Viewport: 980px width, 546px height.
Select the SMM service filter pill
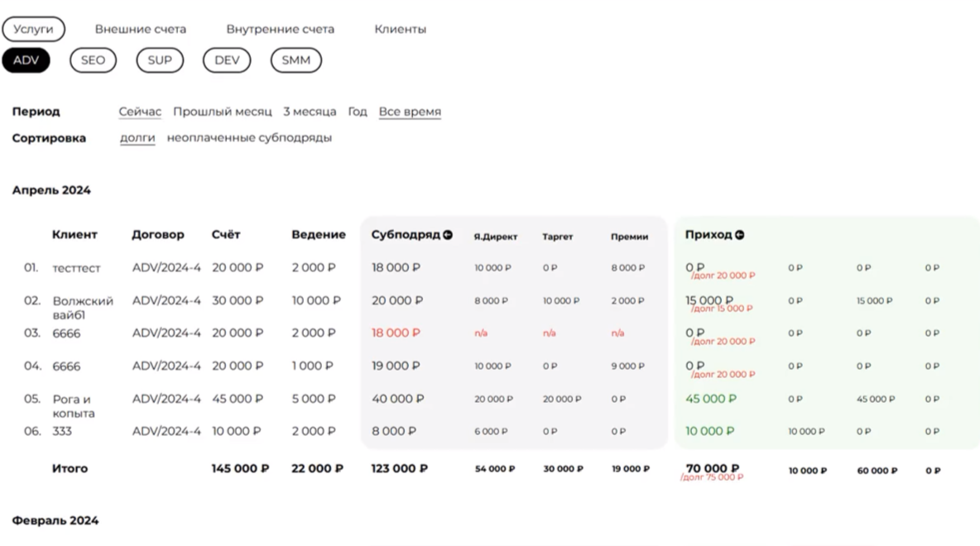[295, 60]
